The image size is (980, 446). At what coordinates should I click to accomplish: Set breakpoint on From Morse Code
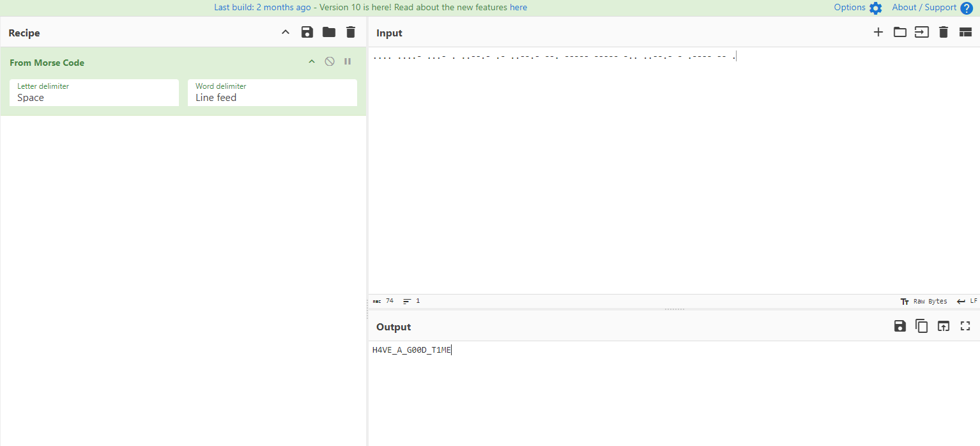(348, 62)
